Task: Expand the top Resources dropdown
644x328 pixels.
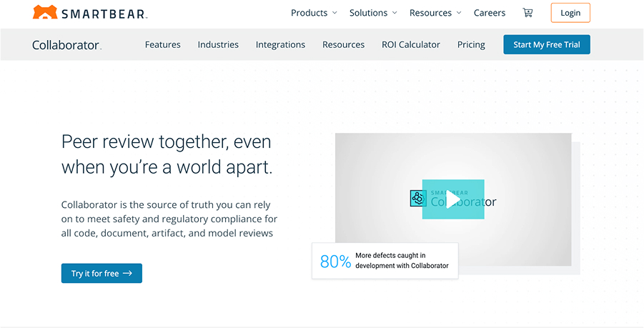Action: pyautogui.click(x=435, y=13)
